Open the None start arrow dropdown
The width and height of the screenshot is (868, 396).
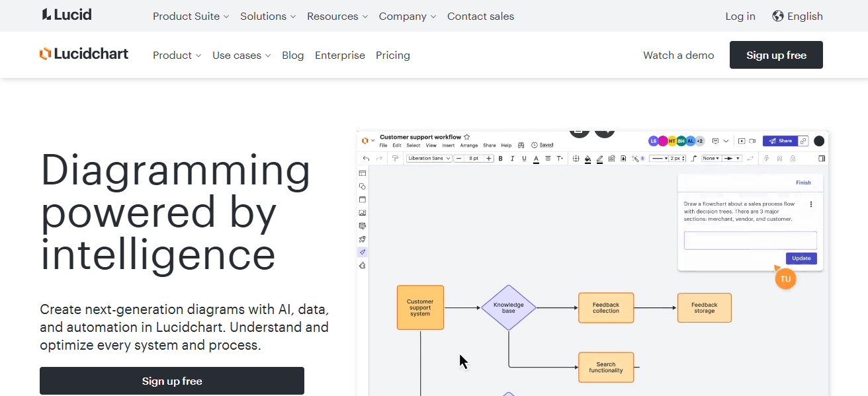[x=711, y=159]
